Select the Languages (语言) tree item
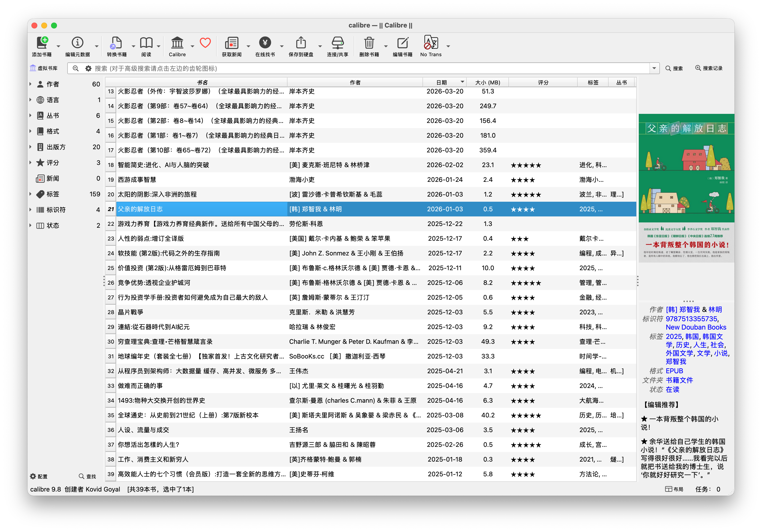Screen dimensions: 762x532 coord(65,100)
